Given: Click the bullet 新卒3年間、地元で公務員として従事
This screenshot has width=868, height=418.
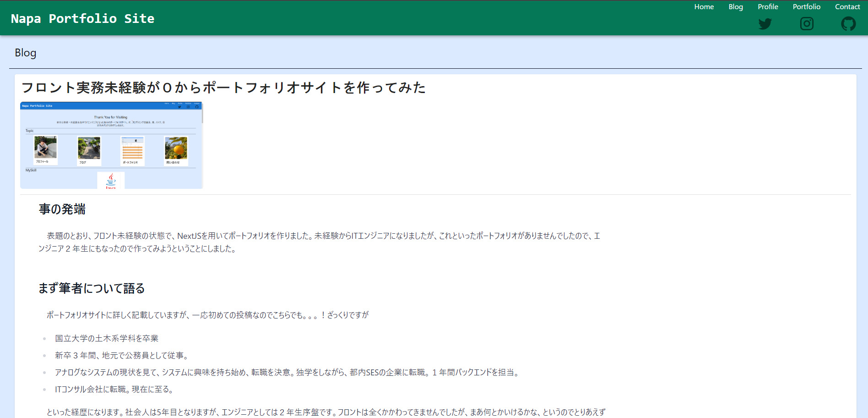Looking at the screenshot, I should pyautogui.click(x=123, y=355).
